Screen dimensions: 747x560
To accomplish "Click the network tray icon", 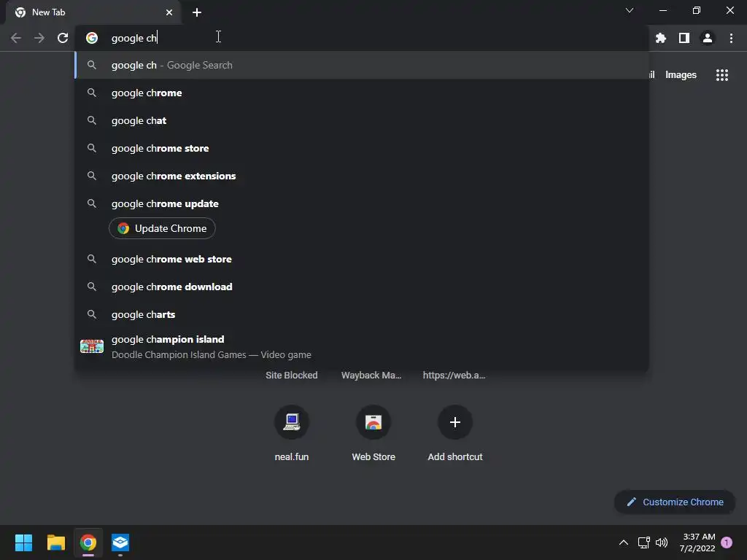I will pos(643,542).
